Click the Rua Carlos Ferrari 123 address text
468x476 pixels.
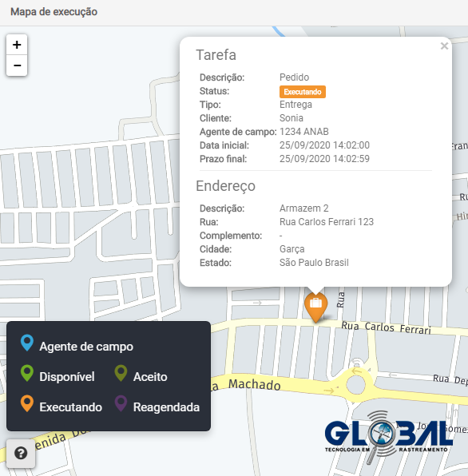point(327,222)
